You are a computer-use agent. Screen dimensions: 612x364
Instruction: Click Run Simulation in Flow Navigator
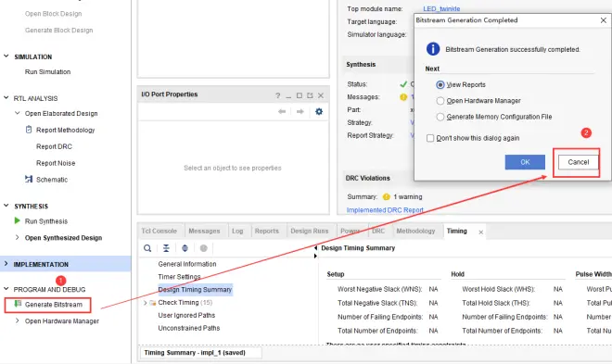[x=47, y=71]
